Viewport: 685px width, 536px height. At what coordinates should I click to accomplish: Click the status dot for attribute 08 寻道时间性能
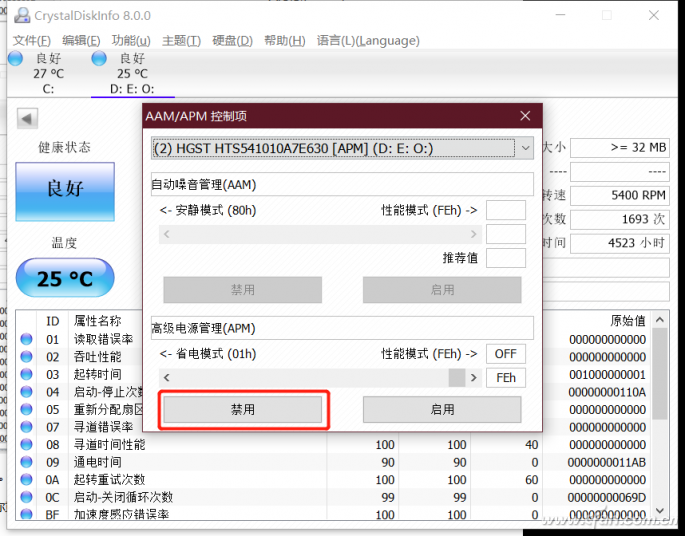[27, 444]
